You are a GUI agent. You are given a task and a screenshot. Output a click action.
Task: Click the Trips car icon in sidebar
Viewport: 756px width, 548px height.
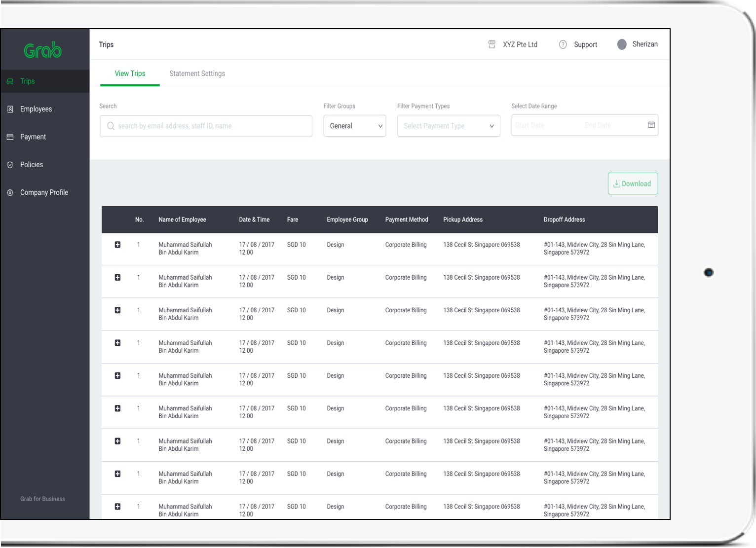pyautogui.click(x=10, y=81)
